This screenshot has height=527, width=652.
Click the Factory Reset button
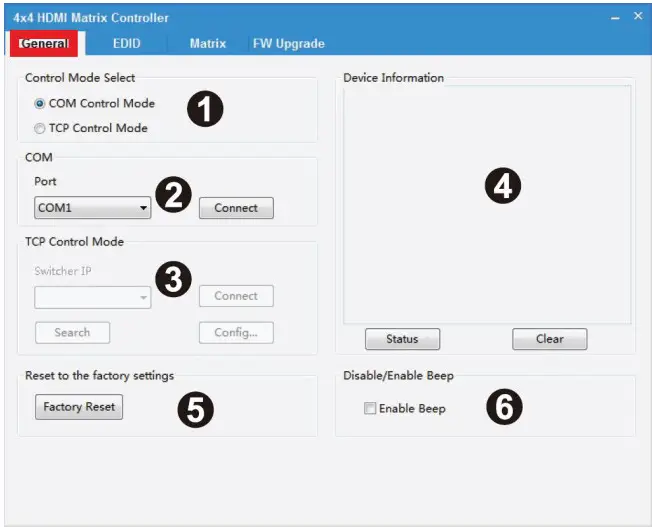79,407
